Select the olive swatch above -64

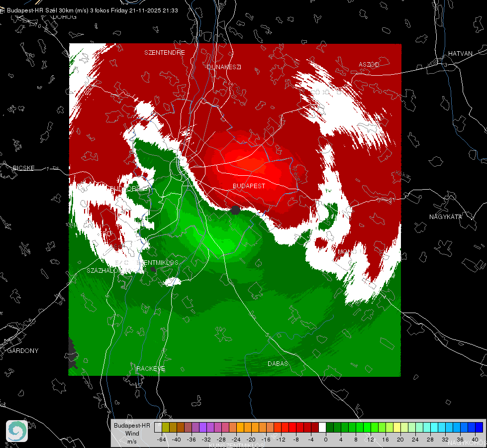point(166,428)
